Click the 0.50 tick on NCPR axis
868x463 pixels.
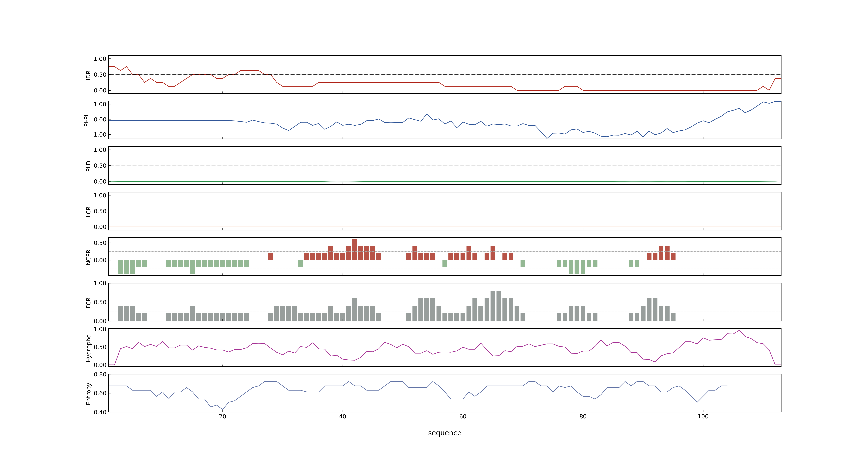100,243
